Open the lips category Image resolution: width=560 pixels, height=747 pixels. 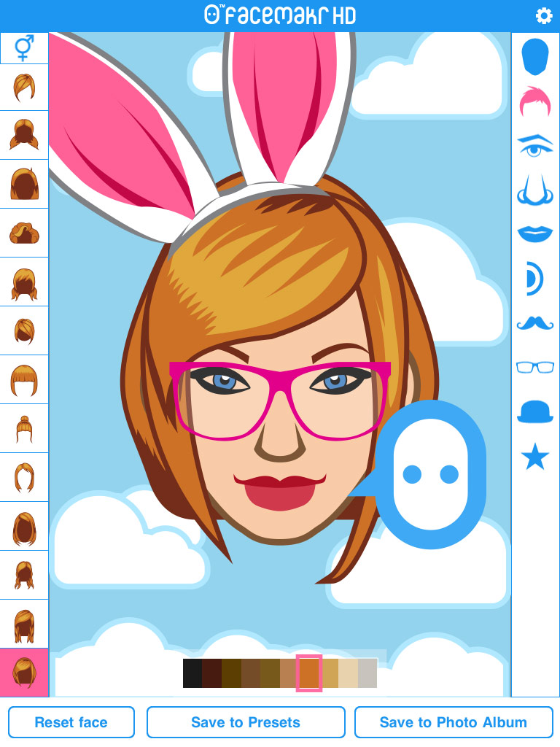534,234
